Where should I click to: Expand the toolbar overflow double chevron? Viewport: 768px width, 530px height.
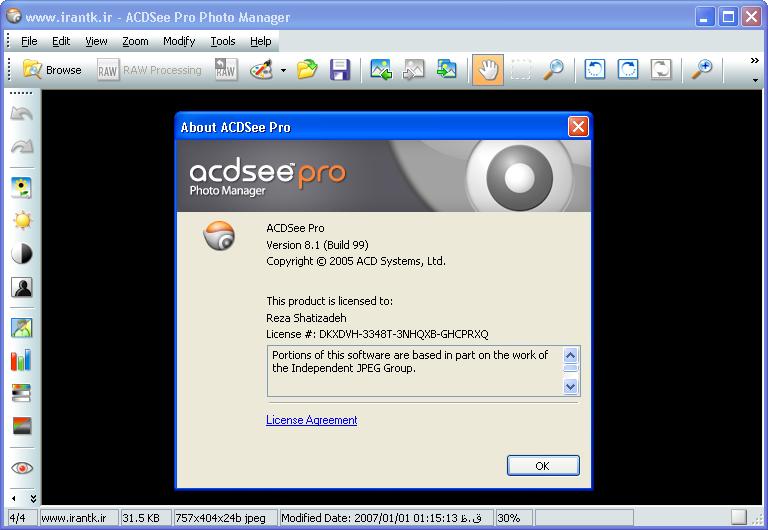click(x=755, y=61)
